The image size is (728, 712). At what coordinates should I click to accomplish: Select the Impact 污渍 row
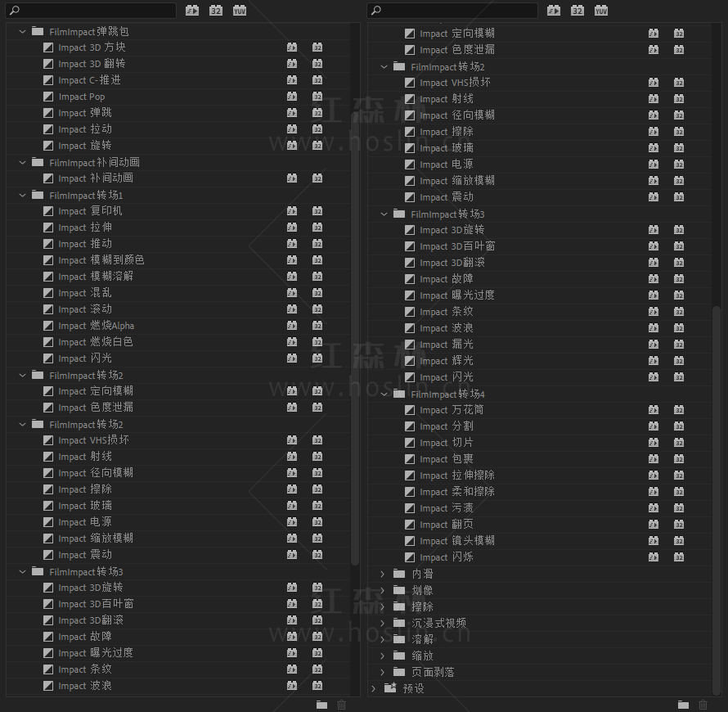coord(540,508)
